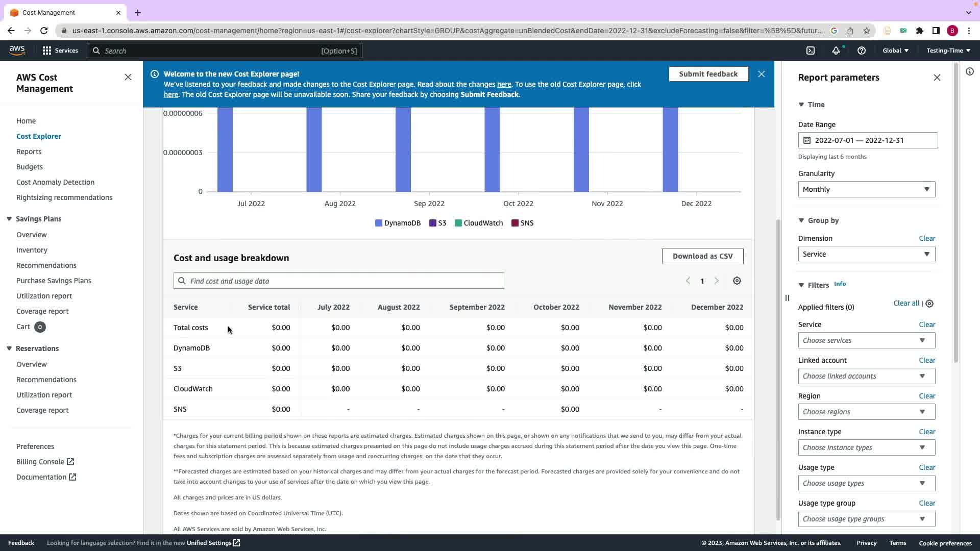This screenshot has width=980, height=551.
Task: Click the help question mark icon
Action: (862, 51)
